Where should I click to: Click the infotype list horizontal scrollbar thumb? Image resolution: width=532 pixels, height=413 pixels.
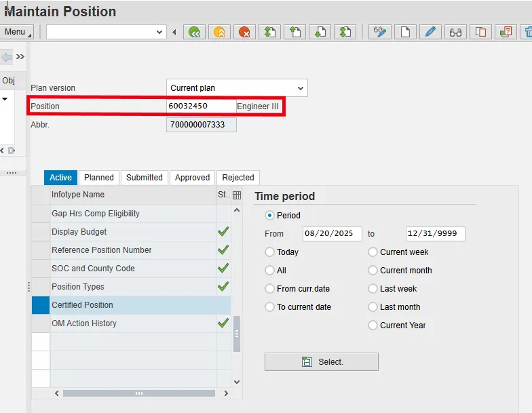tap(139, 393)
